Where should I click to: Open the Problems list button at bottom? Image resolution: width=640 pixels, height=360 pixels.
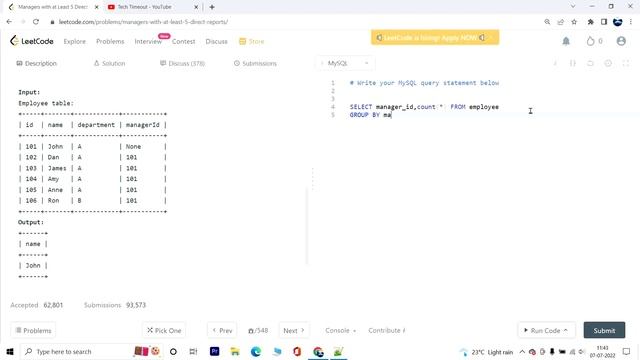33,330
